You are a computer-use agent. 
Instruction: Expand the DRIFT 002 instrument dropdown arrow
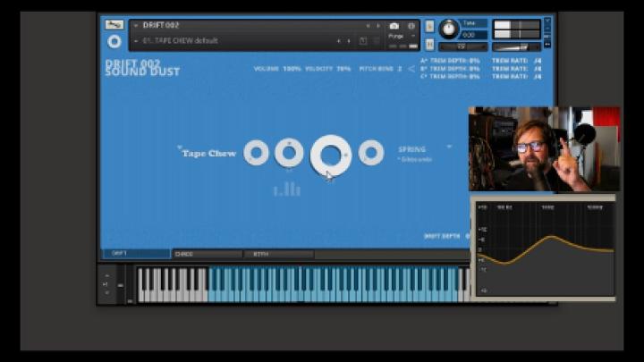click(x=136, y=25)
